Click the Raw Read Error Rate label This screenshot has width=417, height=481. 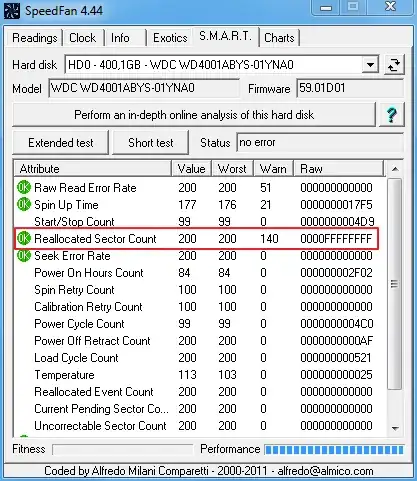(x=85, y=188)
